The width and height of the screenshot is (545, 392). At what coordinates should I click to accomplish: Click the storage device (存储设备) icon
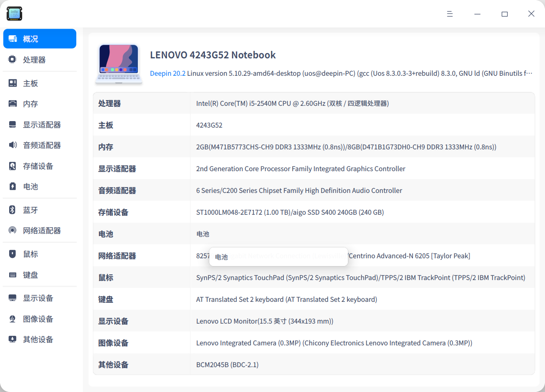pos(13,166)
